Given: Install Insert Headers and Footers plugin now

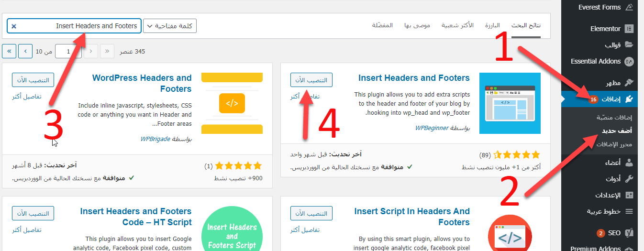Looking at the screenshot, I should click(311, 80).
